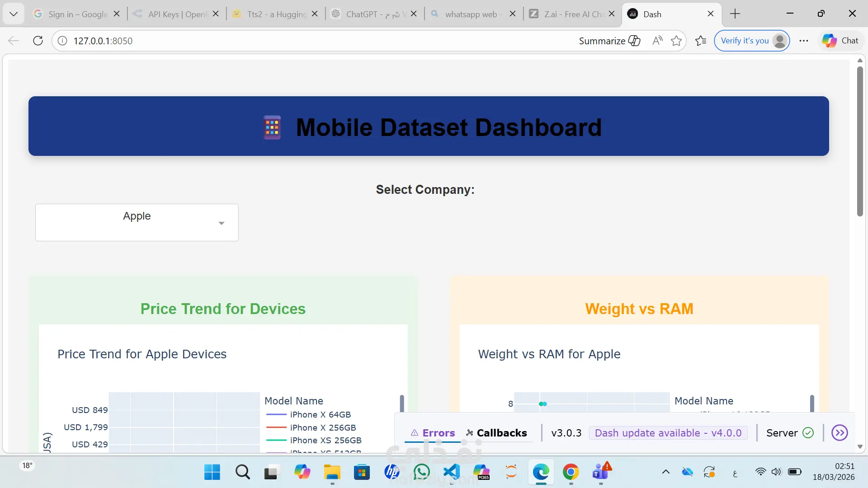Add this page to favorites (star icon)
868x488 pixels.
[x=676, y=41]
